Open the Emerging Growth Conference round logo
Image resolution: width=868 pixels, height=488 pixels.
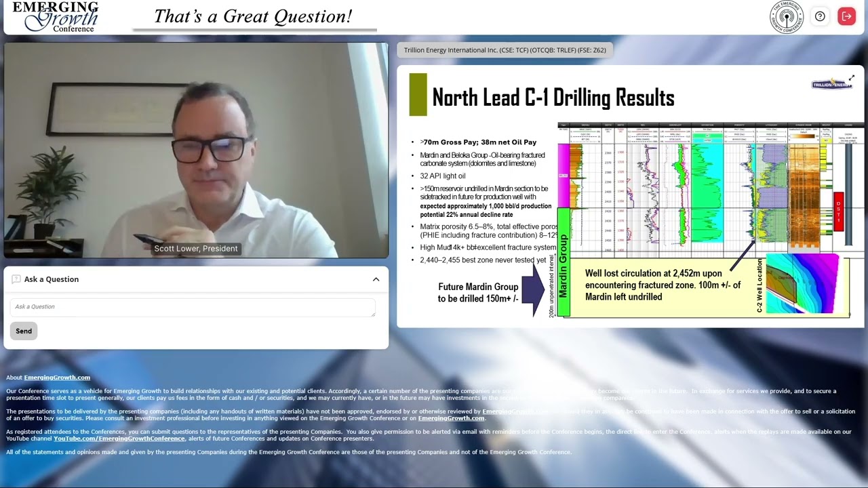point(787,17)
